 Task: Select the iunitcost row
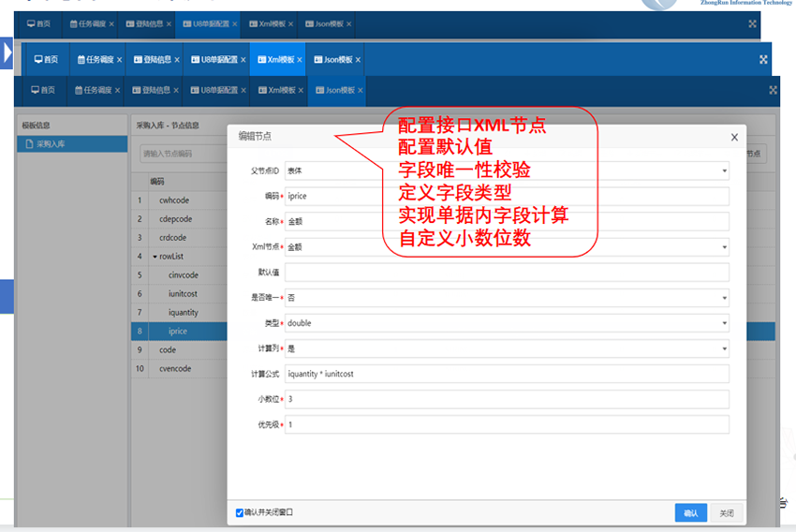point(180,294)
